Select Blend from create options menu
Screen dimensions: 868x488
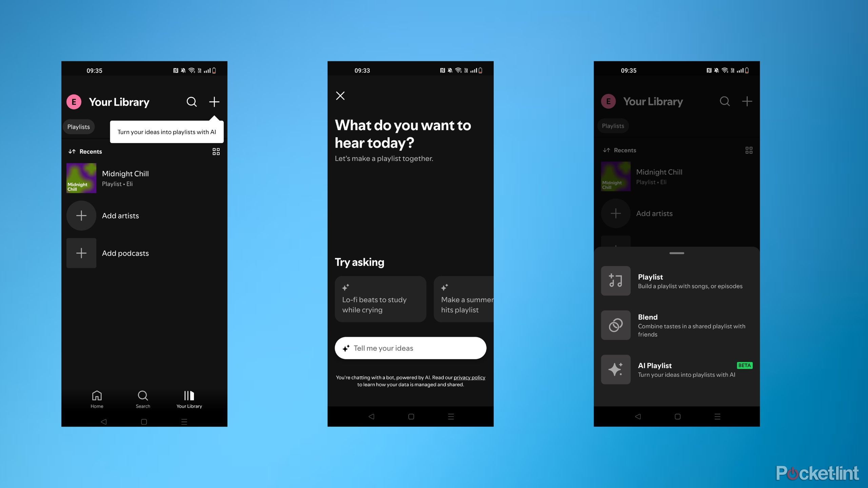676,324
